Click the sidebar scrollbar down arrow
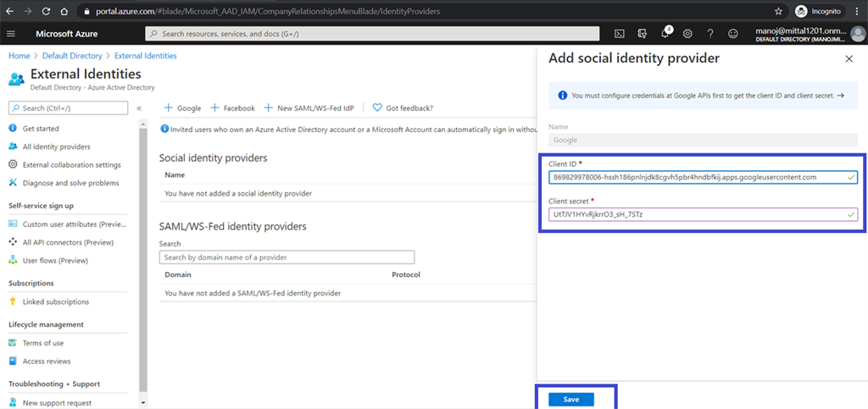 point(143,403)
